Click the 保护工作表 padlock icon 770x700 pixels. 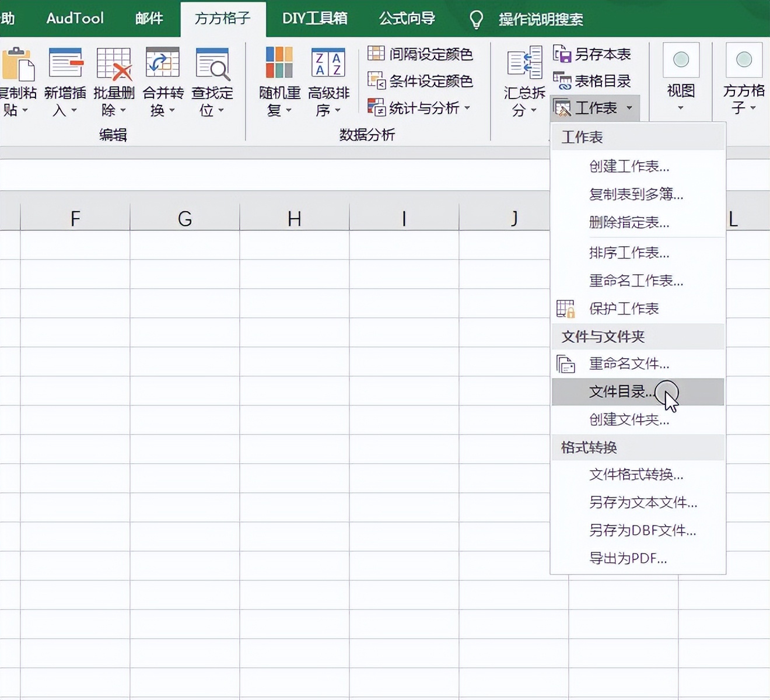566,308
